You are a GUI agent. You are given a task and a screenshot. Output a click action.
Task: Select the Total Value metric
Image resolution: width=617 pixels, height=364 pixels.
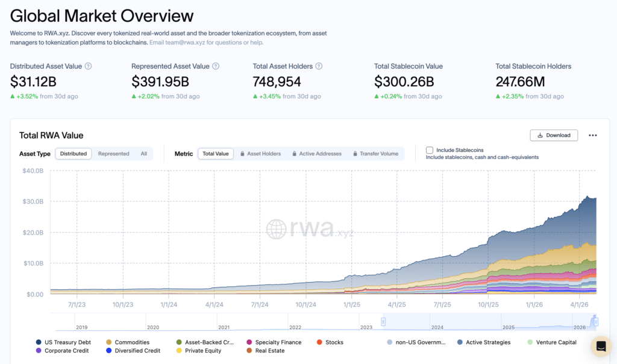[x=216, y=154]
